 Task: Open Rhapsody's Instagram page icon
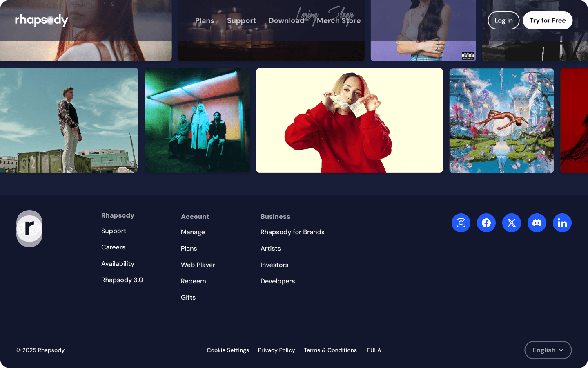pyautogui.click(x=461, y=223)
